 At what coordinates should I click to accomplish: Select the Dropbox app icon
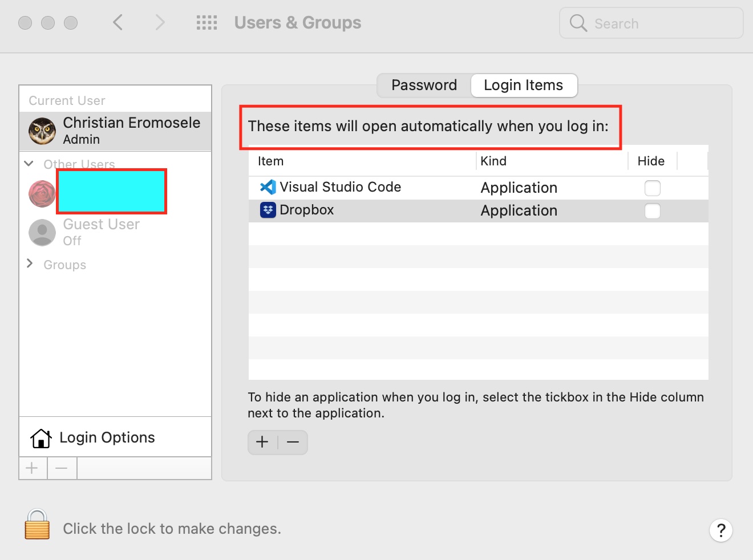(x=268, y=210)
